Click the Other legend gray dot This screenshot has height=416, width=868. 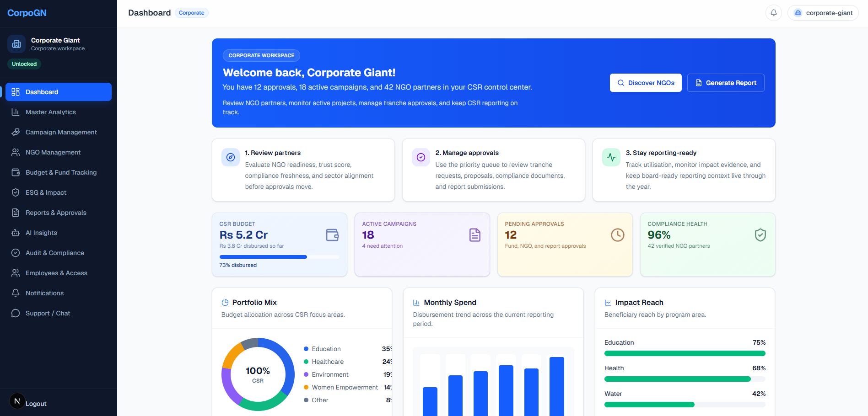[306, 400]
